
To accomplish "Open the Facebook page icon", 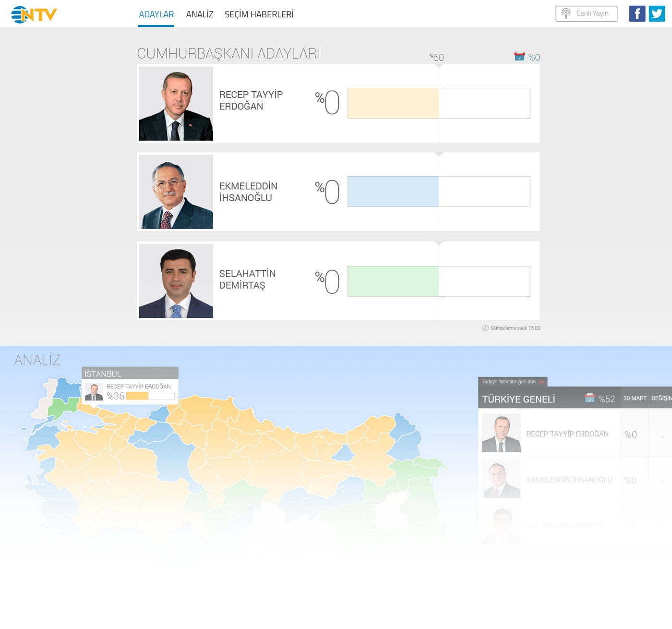I will pyautogui.click(x=637, y=13).
